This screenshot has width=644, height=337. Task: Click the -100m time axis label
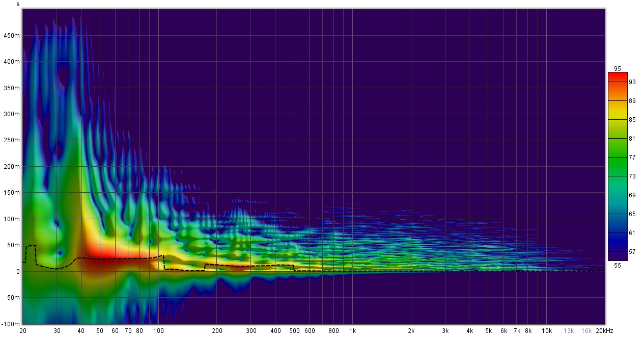click(x=11, y=324)
